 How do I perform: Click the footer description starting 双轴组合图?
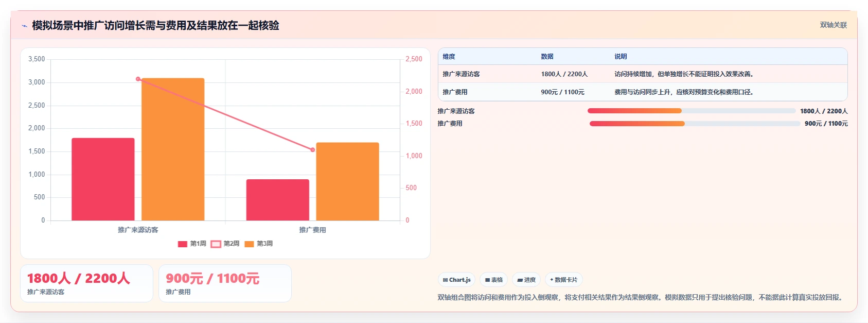(641, 297)
